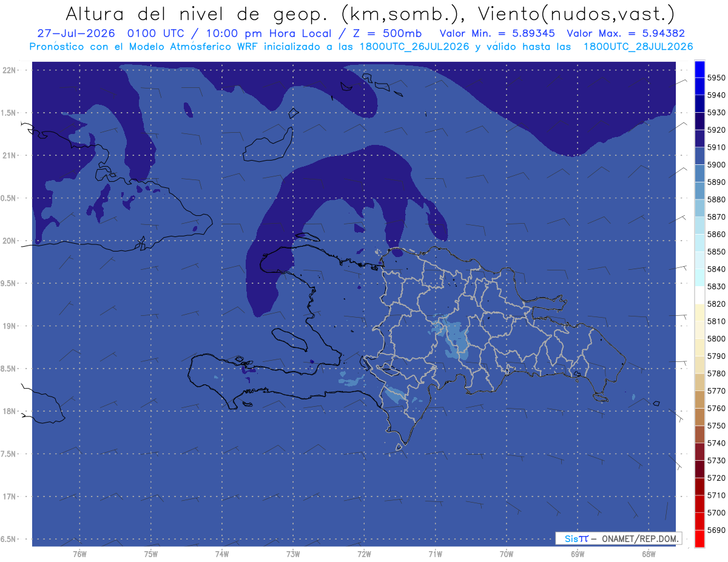The height and width of the screenshot is (562, 728).
Task: Click the 'Valor Min. = 5.89345' text
Action: point(498,33)
